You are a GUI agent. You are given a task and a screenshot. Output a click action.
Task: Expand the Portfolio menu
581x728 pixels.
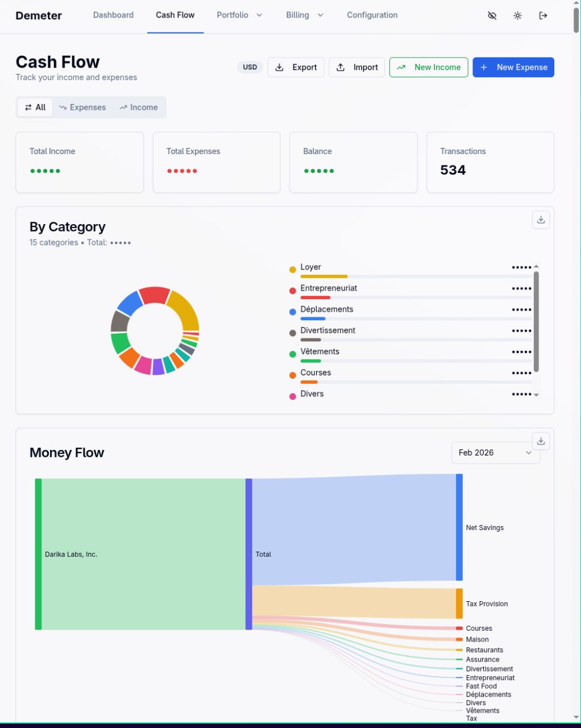pyautogui.click(x=239, y=15)
